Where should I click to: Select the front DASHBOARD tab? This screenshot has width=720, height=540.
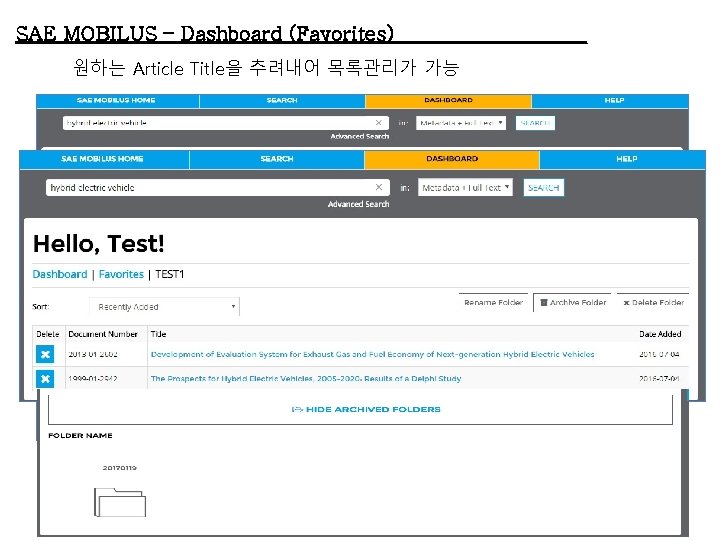click(x=452, y=159)
